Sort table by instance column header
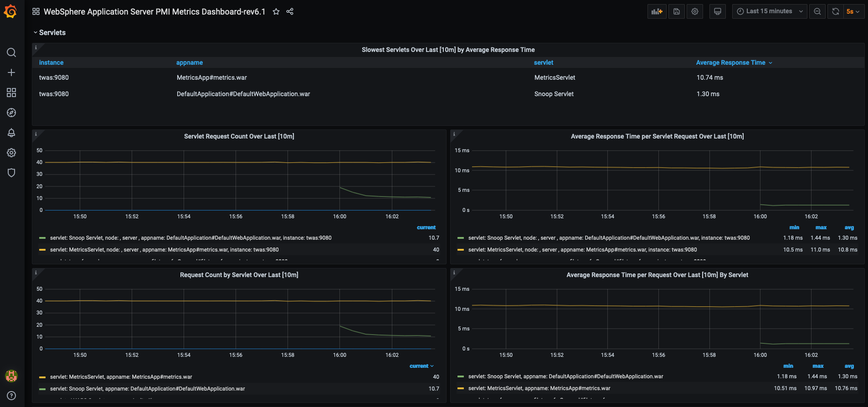The image size is (868, 407). 51,62
